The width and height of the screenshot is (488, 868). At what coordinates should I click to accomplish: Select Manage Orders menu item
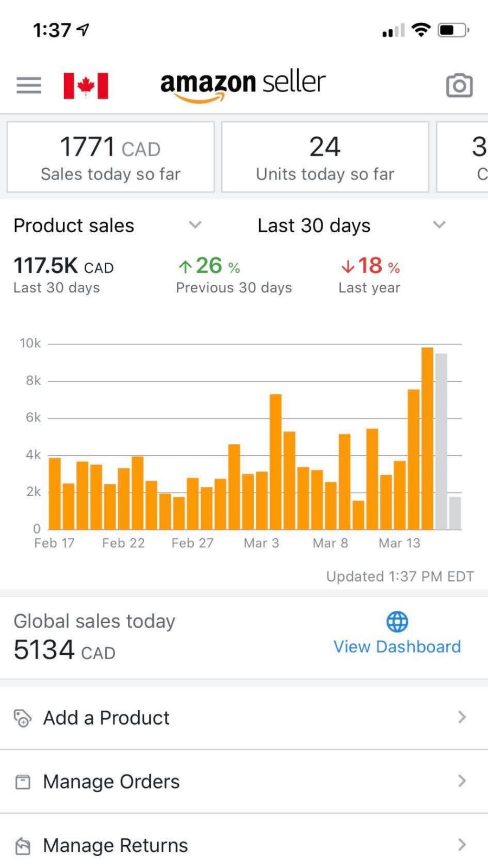pos(111,782)
